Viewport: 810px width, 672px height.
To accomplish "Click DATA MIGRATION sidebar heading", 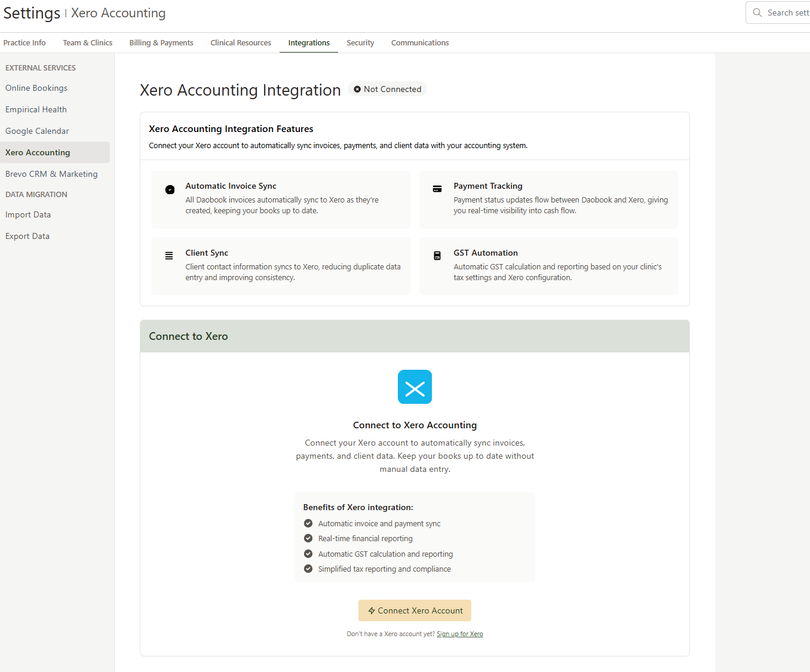I will click(36, 194).
